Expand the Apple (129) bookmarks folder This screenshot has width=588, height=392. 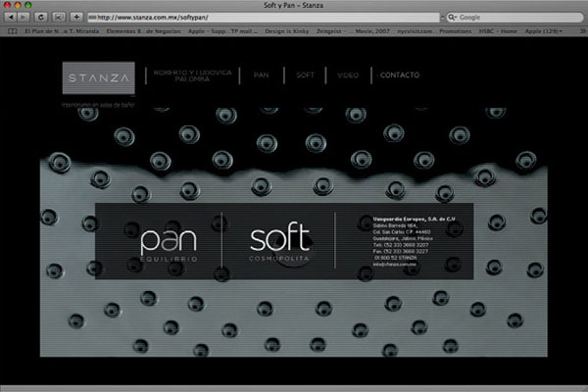pyautogui.click(x=543, y=31)
